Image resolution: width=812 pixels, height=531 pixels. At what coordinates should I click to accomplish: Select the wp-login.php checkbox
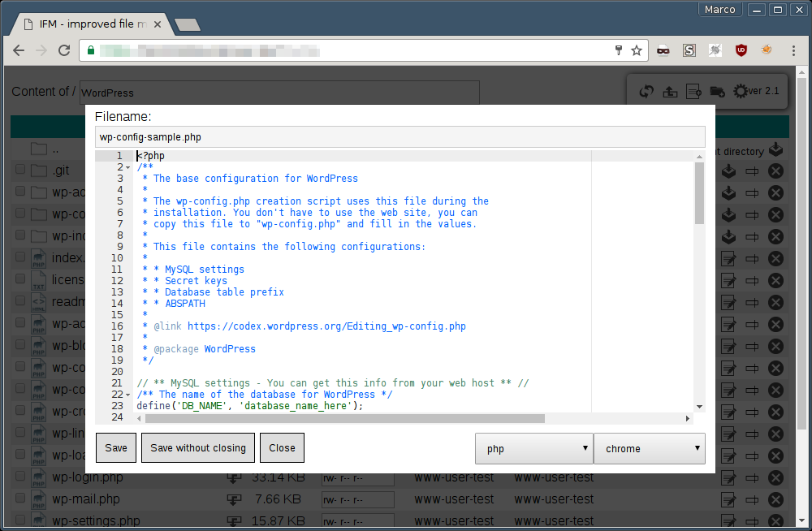pyautogui.click(x=20, y=476)
